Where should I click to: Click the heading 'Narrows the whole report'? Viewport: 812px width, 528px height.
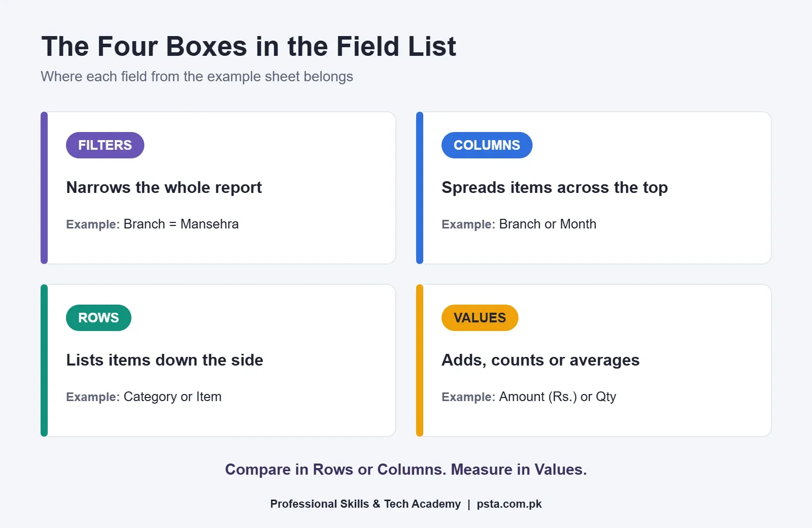[164, 187]
